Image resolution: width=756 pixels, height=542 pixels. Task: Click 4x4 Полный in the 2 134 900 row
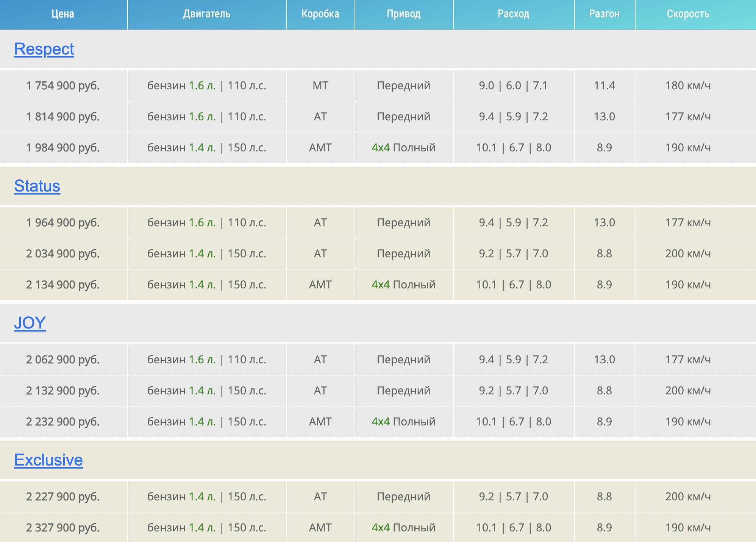click(x=404, y=285)
